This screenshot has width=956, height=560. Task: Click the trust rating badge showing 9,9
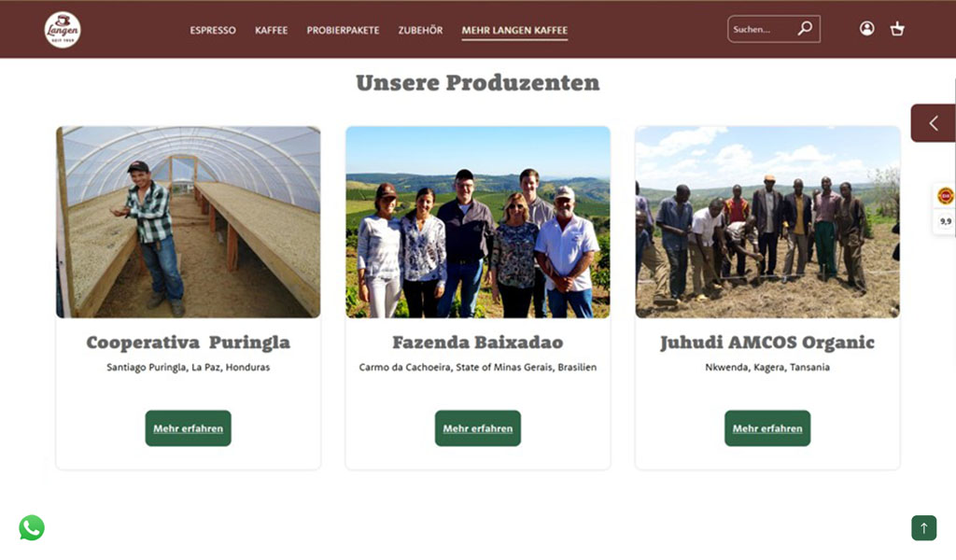(946, 209)
